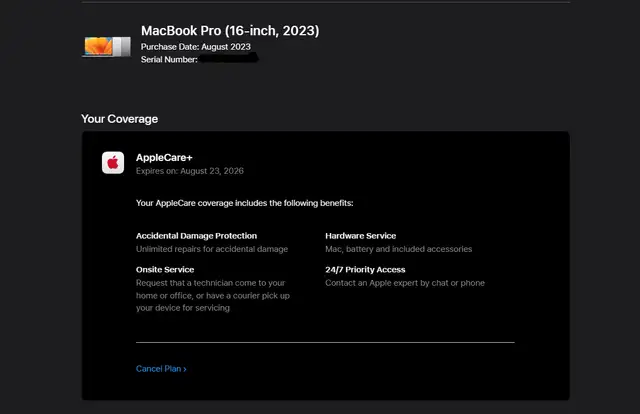This screenshot has height=414, width=640.
Task: Click the MacBook Pro device thumbnail
Action: coord(107,47)
